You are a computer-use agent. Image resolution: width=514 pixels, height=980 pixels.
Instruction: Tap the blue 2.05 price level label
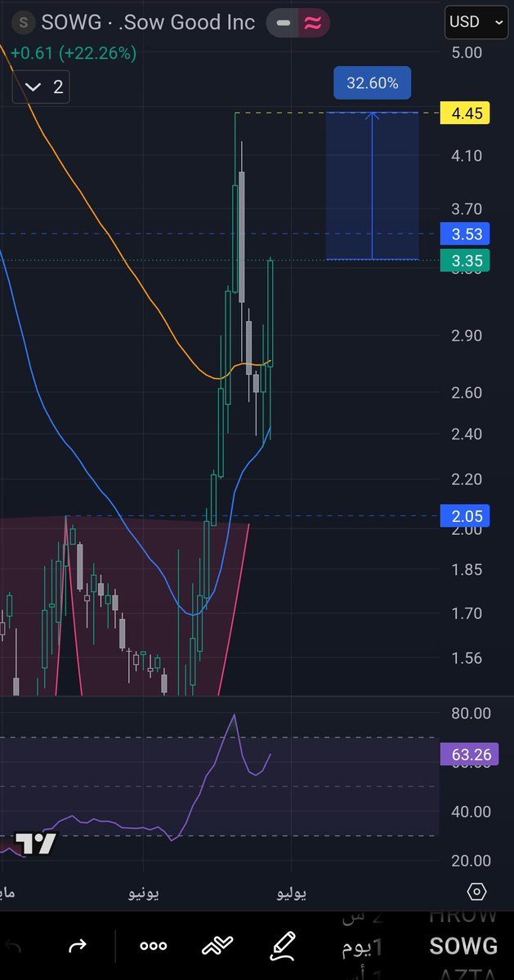click(465, 515)
